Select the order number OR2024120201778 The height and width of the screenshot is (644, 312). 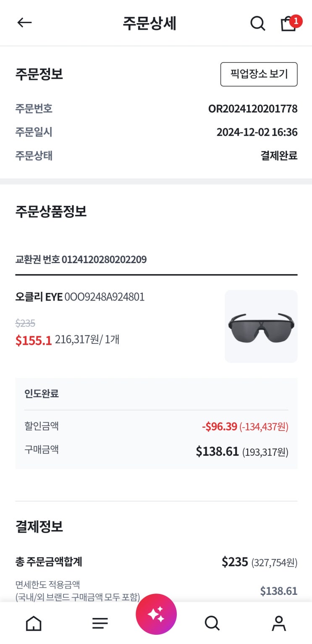pos(253,109)
